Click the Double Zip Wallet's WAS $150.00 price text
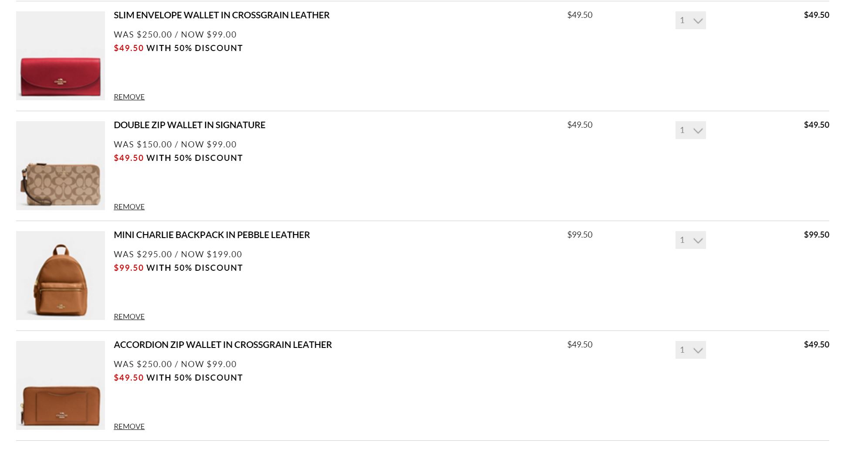Viewport: 868px width, 453px height. coord(143,144)
